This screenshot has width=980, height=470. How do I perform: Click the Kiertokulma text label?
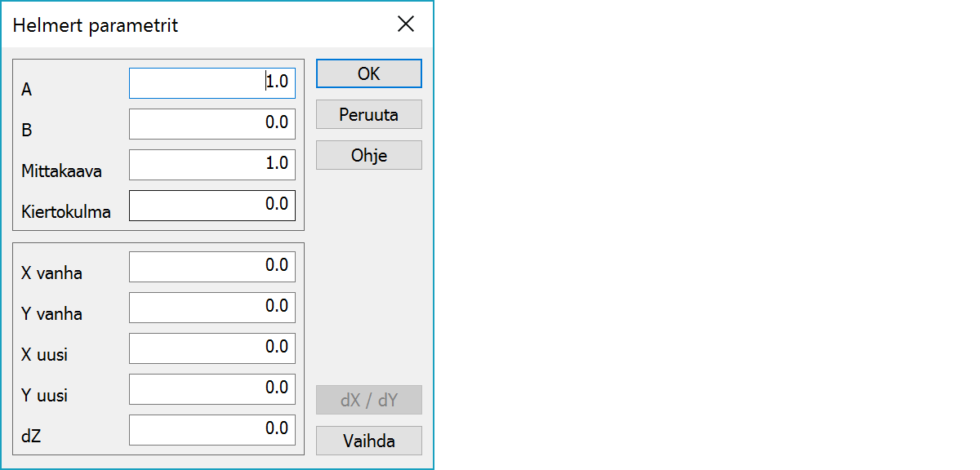tap(66, 213)
